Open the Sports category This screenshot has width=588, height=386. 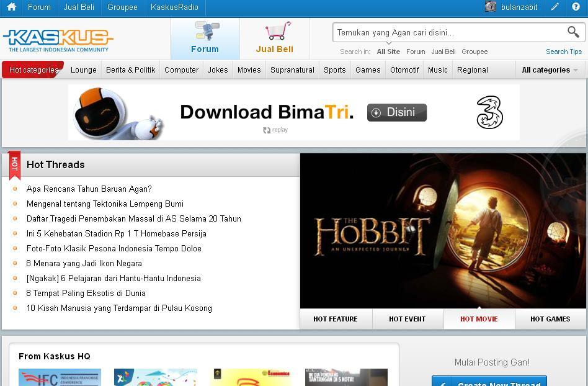point(334,70)
